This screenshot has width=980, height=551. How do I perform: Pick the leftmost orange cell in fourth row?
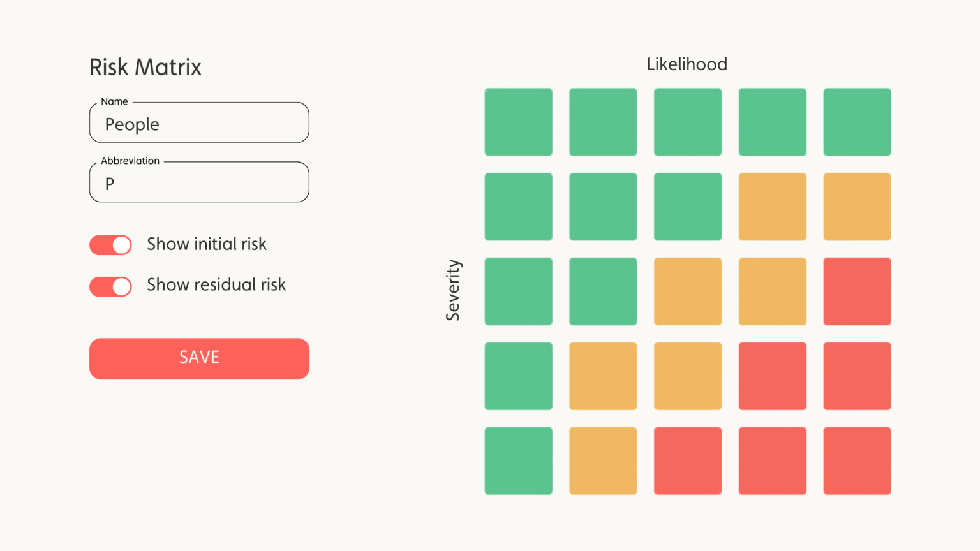coord(603,376)
